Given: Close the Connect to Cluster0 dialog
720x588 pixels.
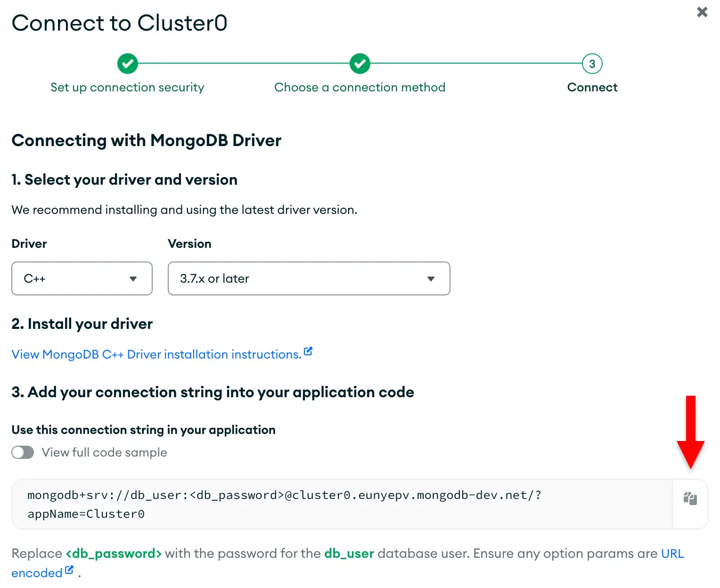Looking at the screenshot, I should (x=702, y=13).
